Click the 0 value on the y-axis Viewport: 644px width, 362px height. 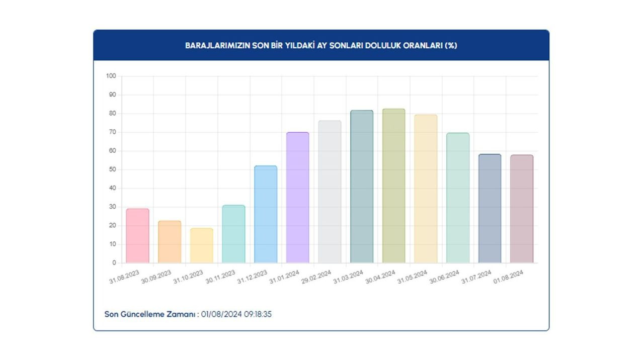(114, 263)
